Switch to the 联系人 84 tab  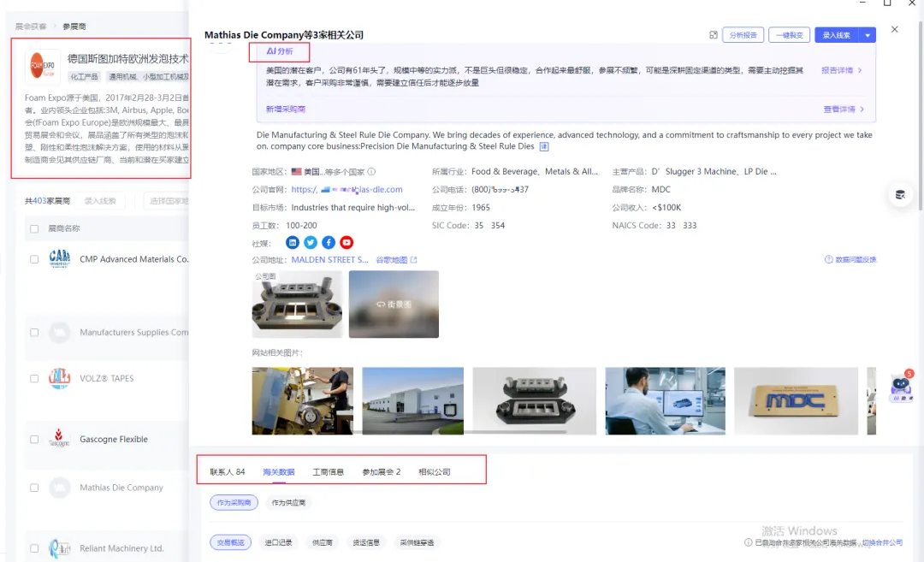tap(228, 472)
